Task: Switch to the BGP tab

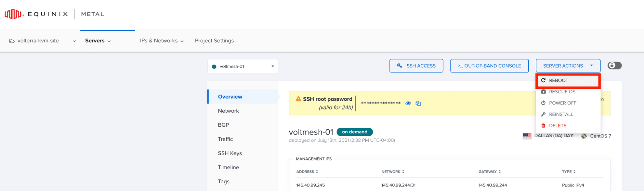Action: (223, 125)
